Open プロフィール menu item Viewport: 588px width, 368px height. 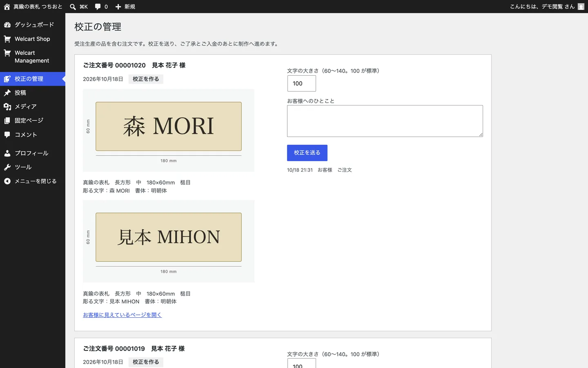point(33,153)
